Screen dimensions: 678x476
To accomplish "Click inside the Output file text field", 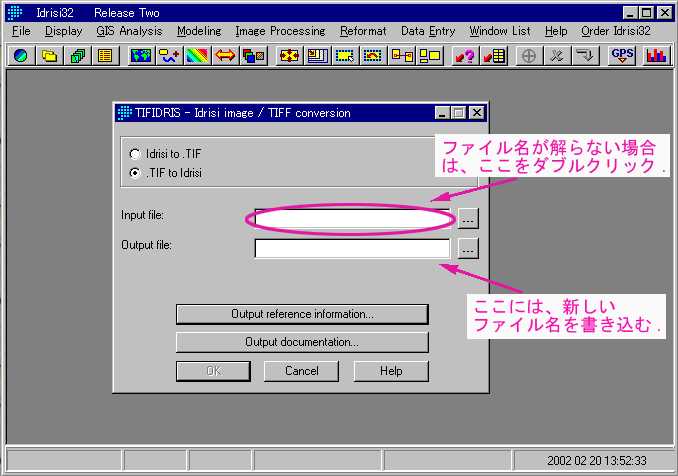I will (352, 249).
